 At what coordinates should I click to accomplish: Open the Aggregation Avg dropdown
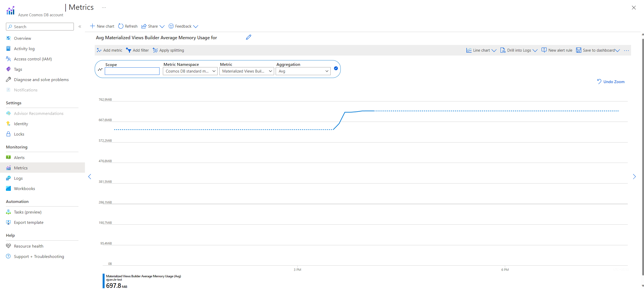pyautogui.click(x=303, y=71)
